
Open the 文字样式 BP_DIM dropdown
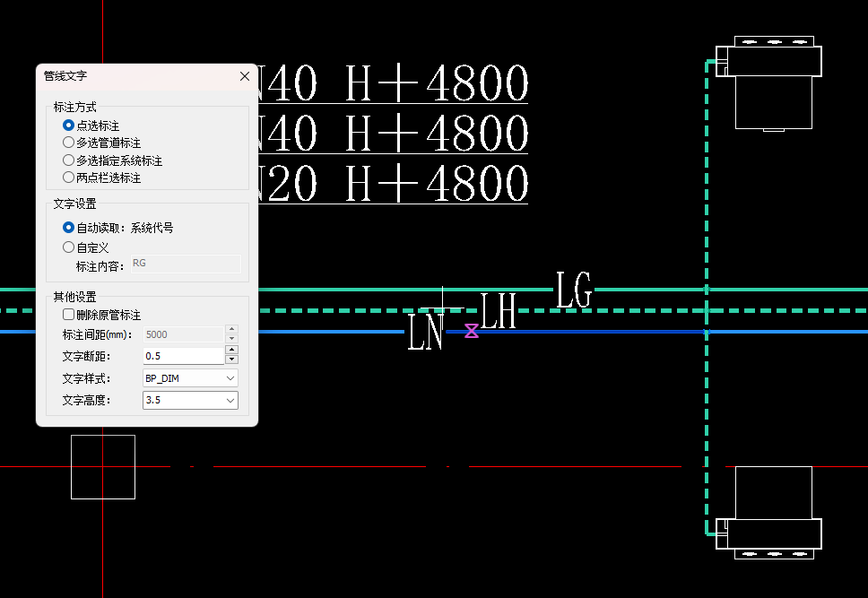pyautogui.click(x=190, y=378)
